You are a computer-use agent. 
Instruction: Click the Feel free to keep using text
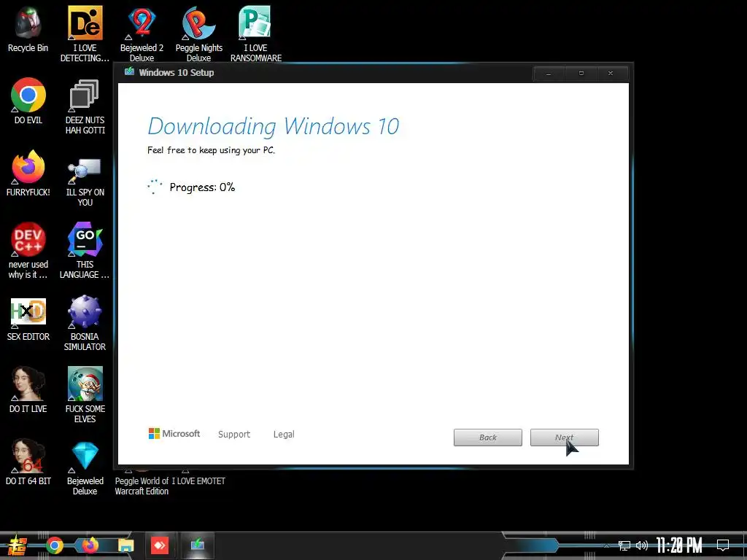click(211, 150)
